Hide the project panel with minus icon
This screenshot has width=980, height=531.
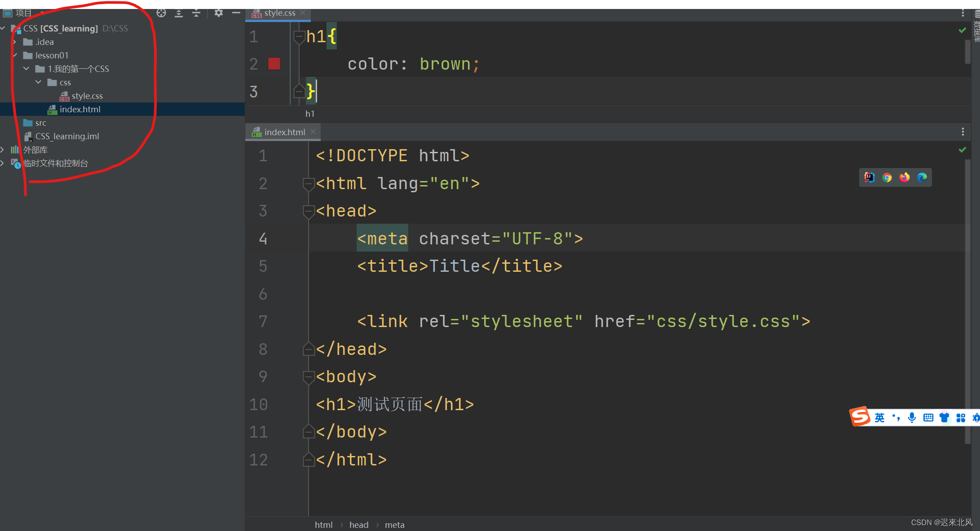point(236,13)
